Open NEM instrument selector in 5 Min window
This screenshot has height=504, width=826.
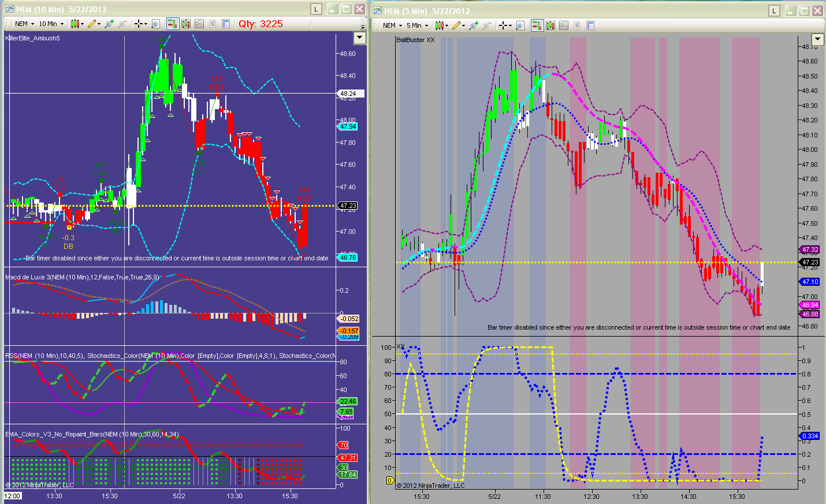click(x=392, y=25)
